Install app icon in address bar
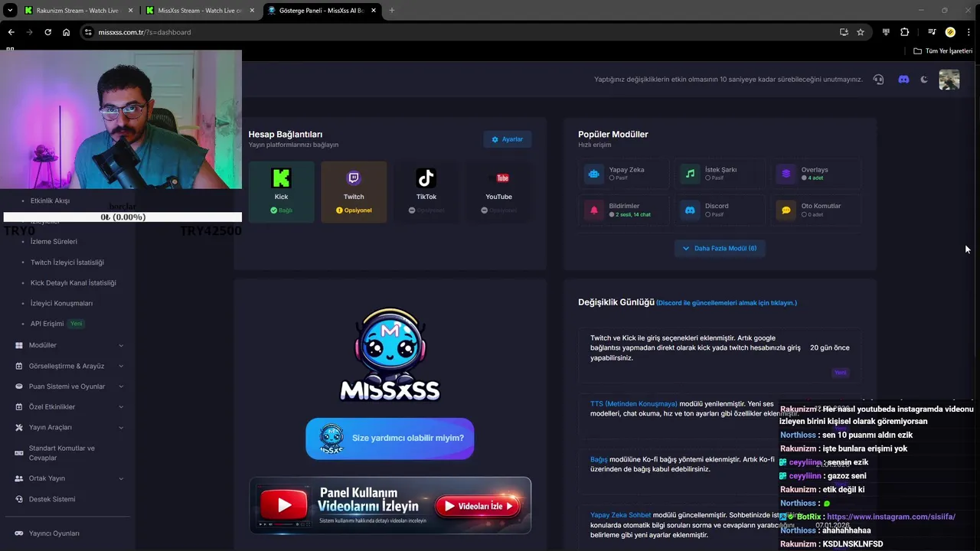The height and width of the screenshot is (551, 980). pos(844,32)
